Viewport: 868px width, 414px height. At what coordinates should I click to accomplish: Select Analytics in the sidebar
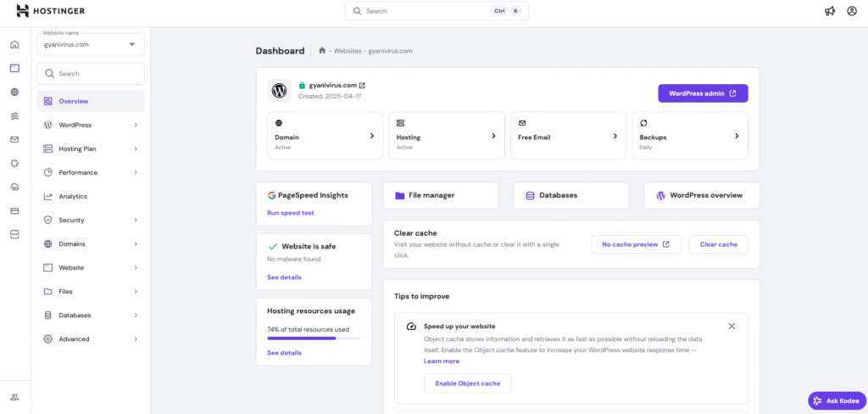click(73, 196)
